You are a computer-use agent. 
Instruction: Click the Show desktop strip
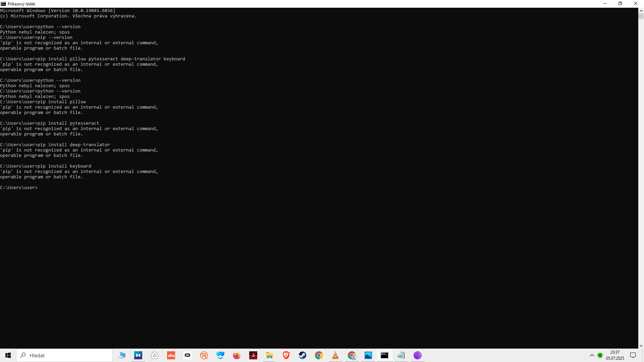click(643, 355)
